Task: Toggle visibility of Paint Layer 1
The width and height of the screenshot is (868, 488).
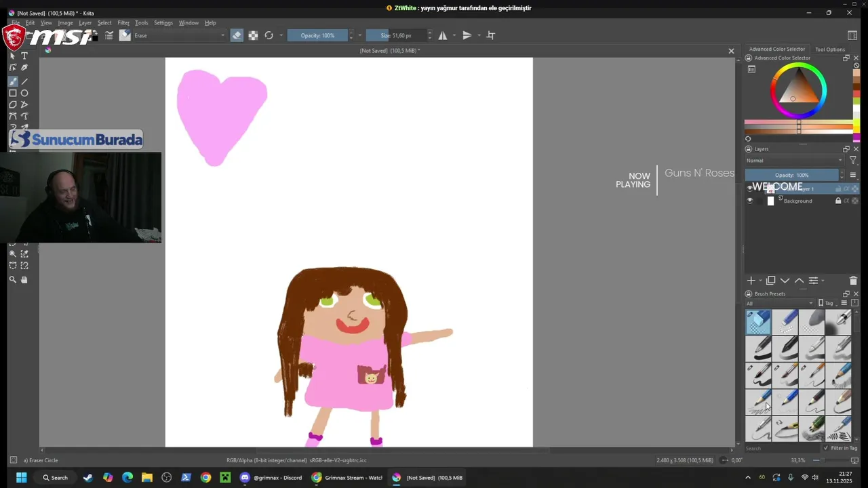Action: [750, 188]
